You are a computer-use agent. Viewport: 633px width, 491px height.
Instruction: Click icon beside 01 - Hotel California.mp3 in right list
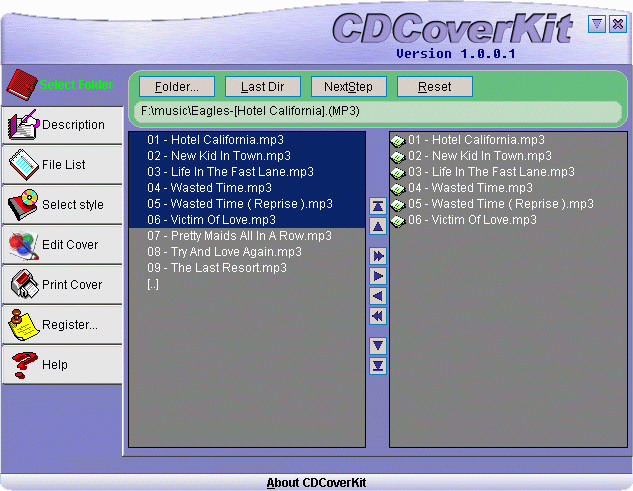point(398,141)
